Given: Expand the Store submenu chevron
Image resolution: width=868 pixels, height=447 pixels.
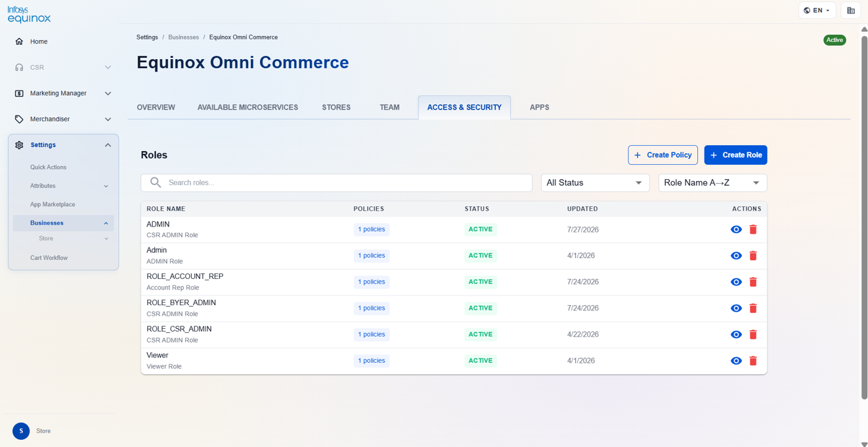Looking at the screenshot, I should point(106,239).
